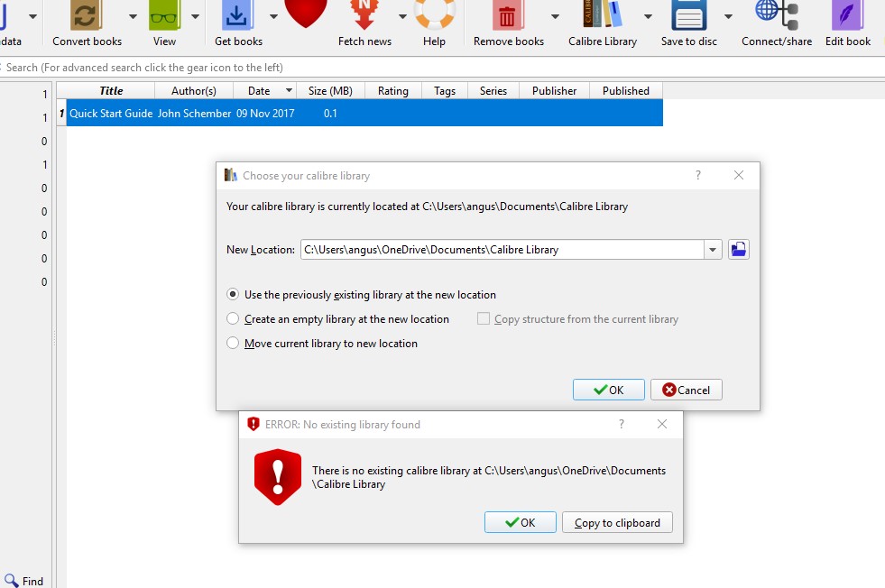Viewport: 885px width, 588px height.
Task: Expand Remove books dropdown arrow
Action: point(555,16)
